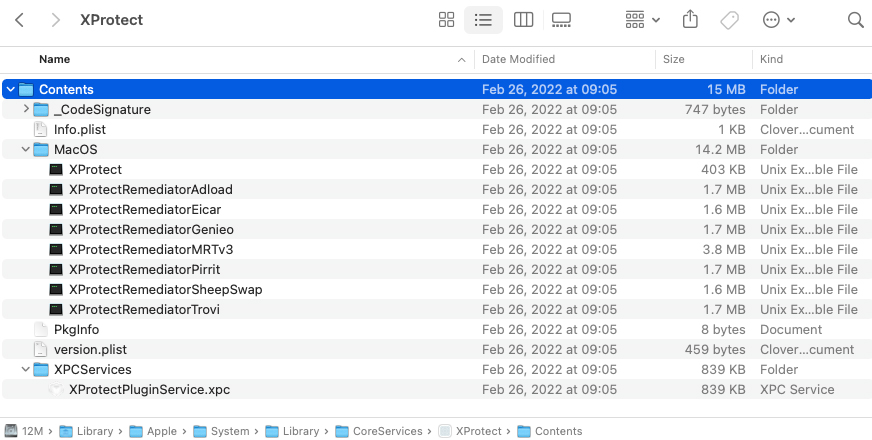
Task: Select the XProtectRemediatorAdload executable icon
Action: [x=56, y=190]
